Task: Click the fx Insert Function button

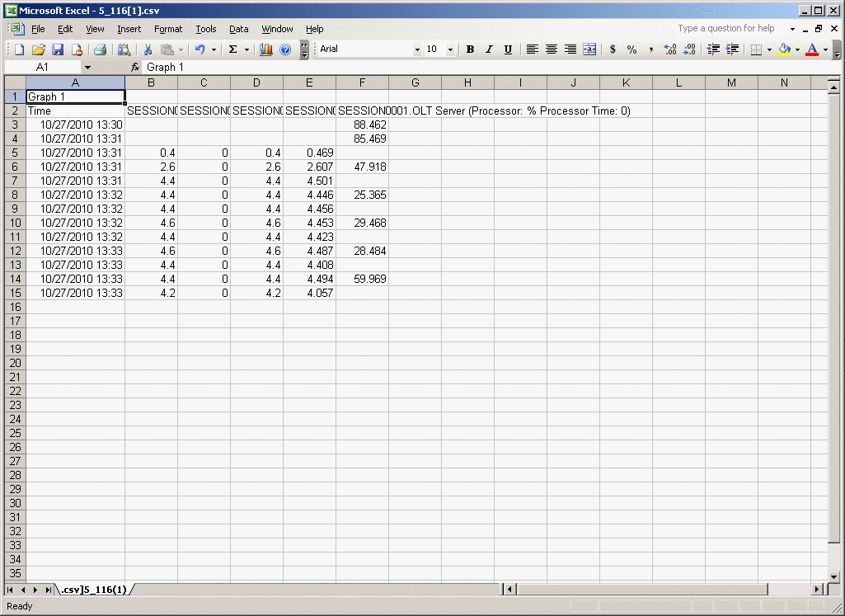Action: click(135, 68)
